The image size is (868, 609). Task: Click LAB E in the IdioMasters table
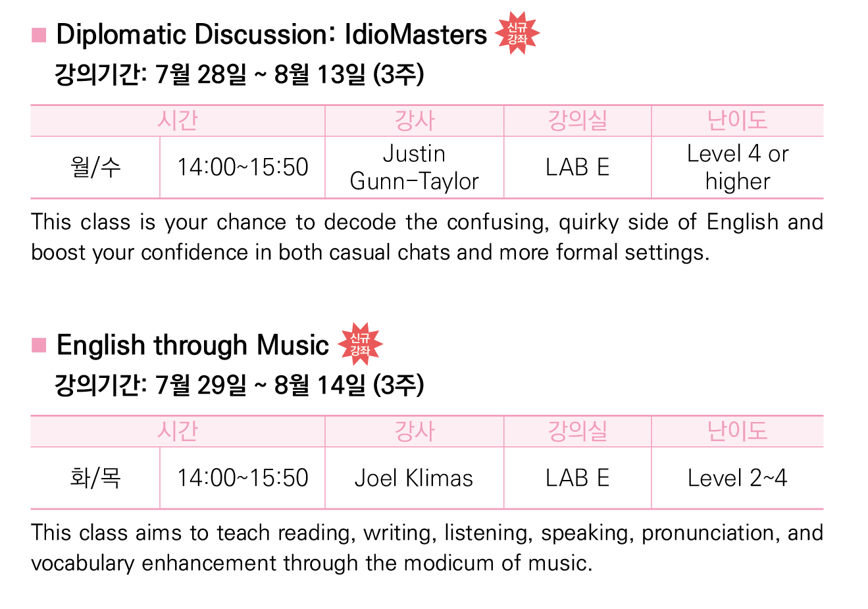point(578,167)
